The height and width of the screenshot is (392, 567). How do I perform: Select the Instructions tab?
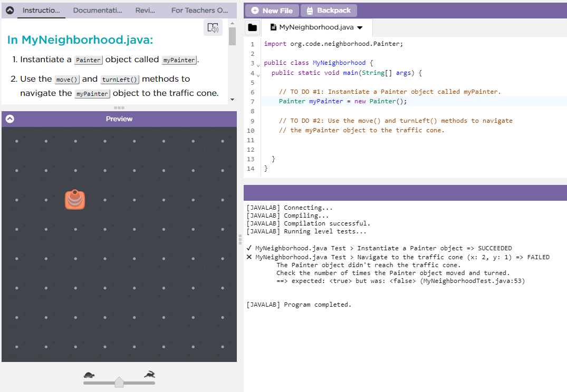tap(41, 10)
